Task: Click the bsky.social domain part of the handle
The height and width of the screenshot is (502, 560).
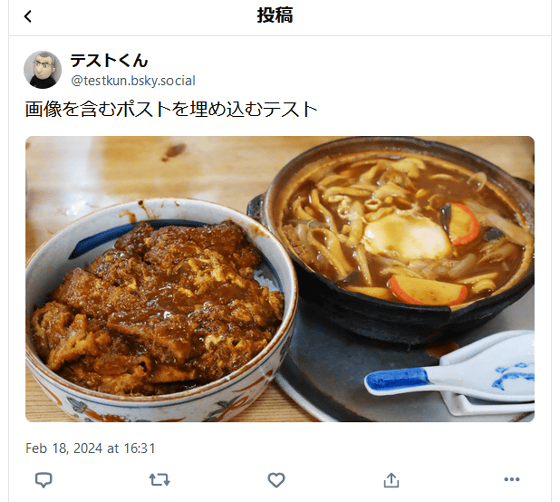Action: 164,81
